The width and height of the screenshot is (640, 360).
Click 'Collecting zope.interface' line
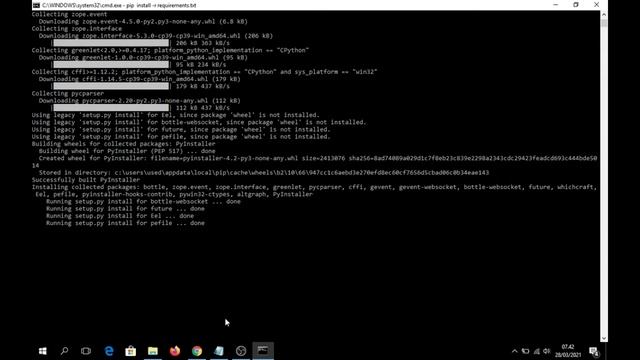pyautogui.click(x=77, y=29)
